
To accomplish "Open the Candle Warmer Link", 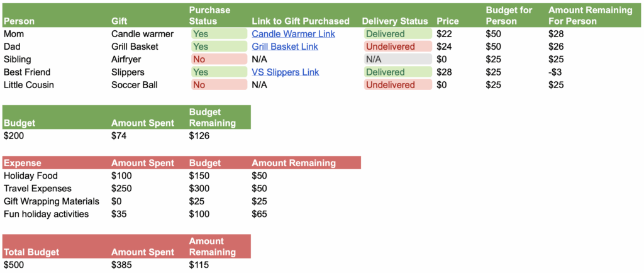I will pos(293,33).
